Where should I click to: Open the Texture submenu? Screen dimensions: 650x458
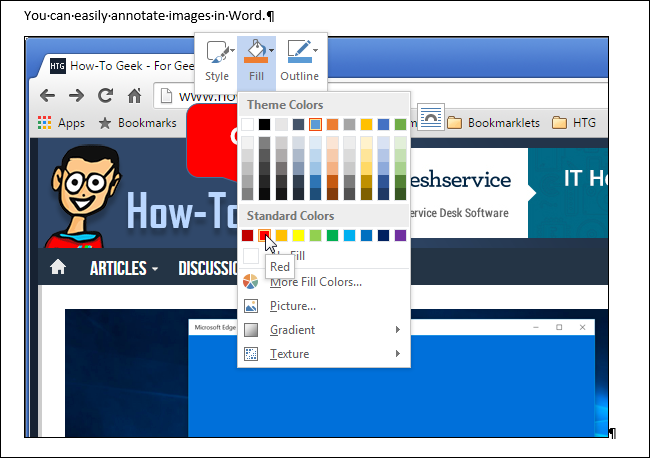tap(324, 354)
